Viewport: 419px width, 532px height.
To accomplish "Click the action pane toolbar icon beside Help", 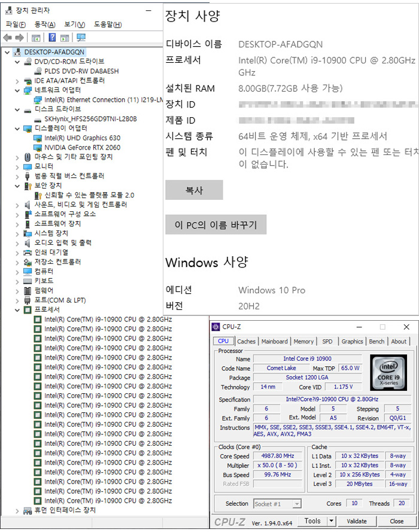I will click(65, 38).
